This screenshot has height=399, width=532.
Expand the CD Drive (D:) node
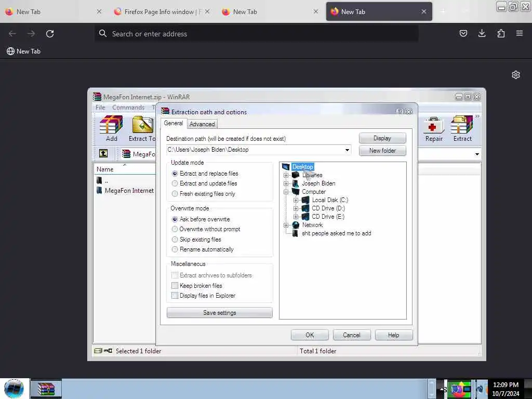(296, 208)
